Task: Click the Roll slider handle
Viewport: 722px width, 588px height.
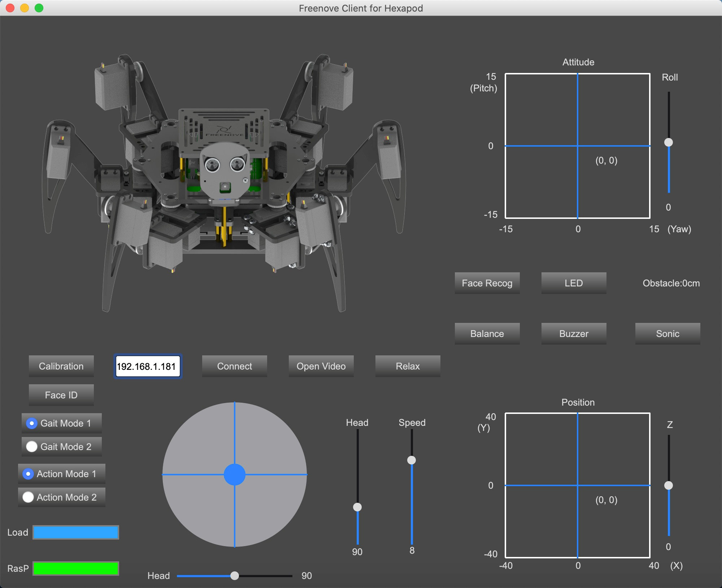Action: click(x=669, y=142)
